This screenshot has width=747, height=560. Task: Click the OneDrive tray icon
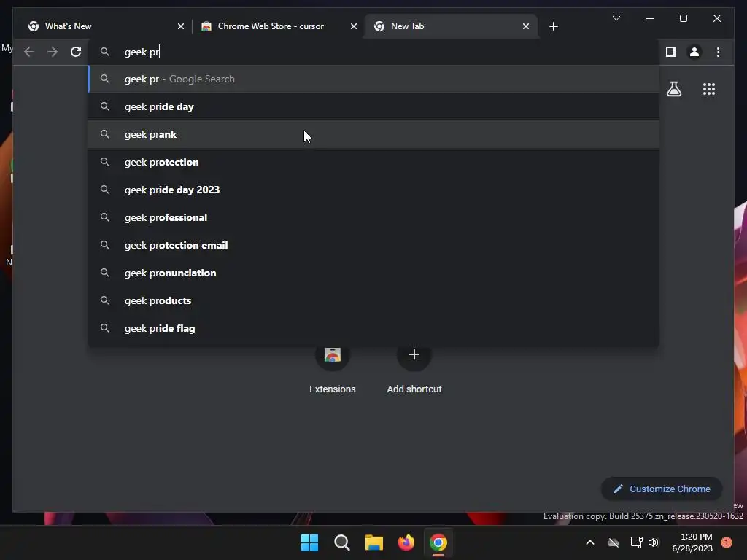click(613, 542)
